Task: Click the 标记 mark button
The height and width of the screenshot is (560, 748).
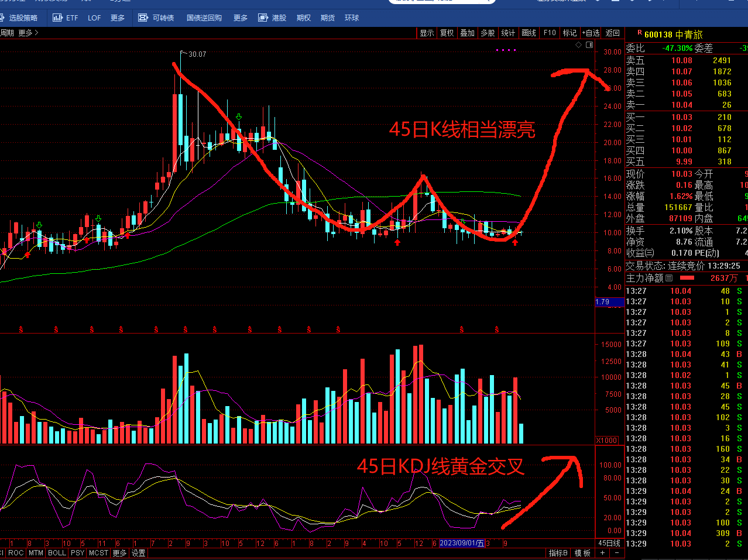Action: click(x=570, y=33)
